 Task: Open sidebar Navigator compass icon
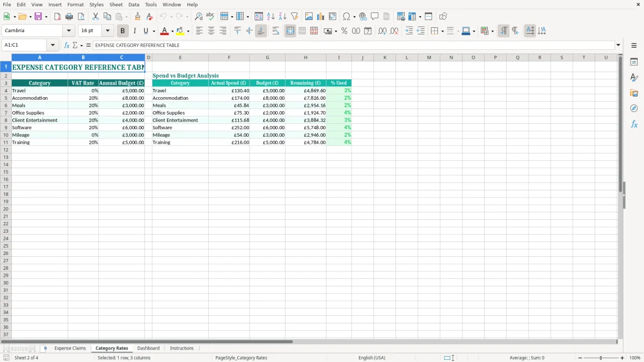pos(634,108)
